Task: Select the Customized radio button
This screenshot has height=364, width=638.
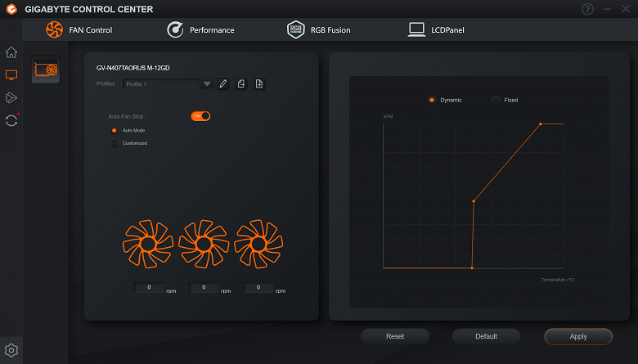Action: [115, 143]
